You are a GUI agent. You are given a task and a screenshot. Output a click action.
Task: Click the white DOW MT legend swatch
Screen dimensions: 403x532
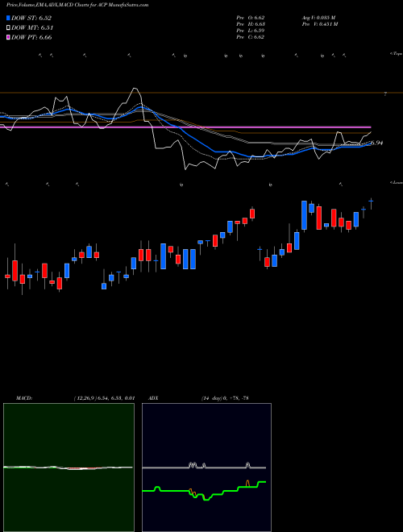[8, 27]
